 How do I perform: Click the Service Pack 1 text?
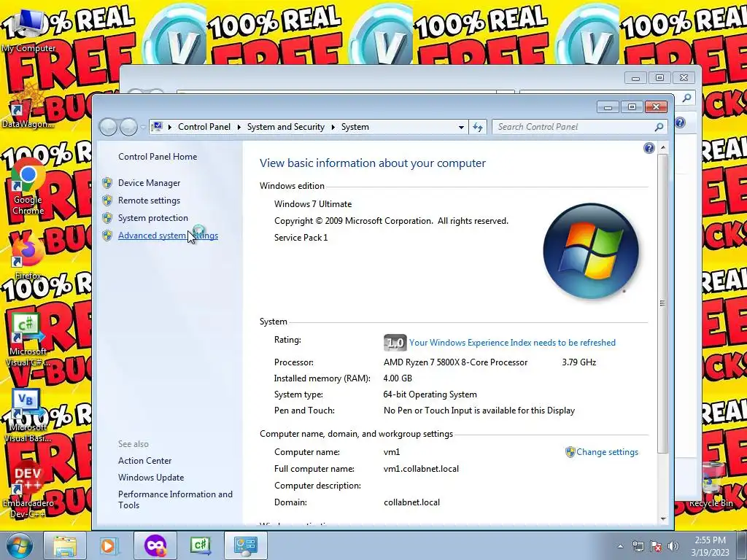point(301,238)
